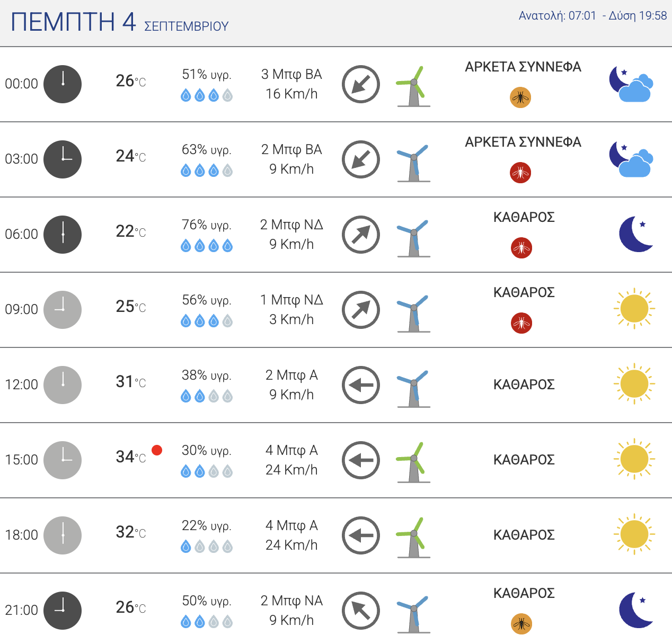This screenshot has height=644, width=672.
Task: Click the clock icon for 09:00
Action: tap(63, 310)
